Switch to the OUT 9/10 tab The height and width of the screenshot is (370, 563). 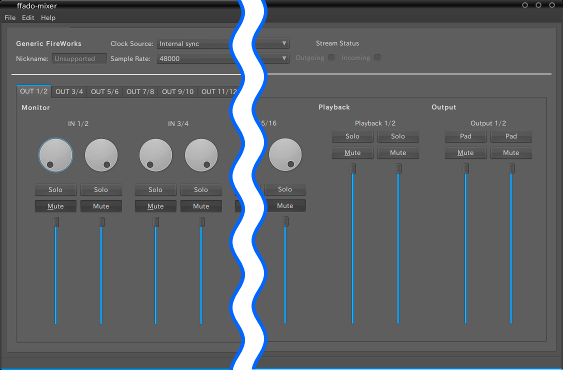177,92
